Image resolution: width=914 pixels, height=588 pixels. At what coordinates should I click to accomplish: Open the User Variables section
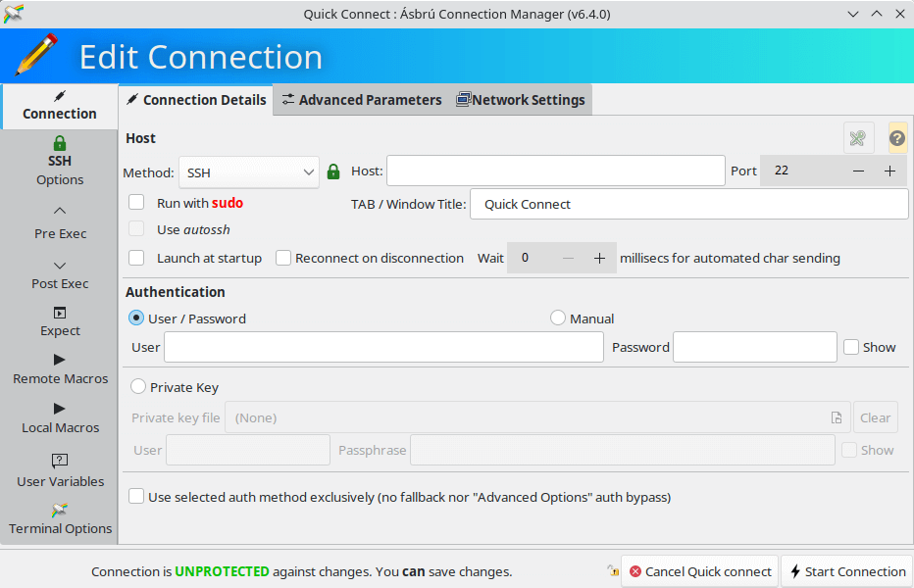pos(60,470)
